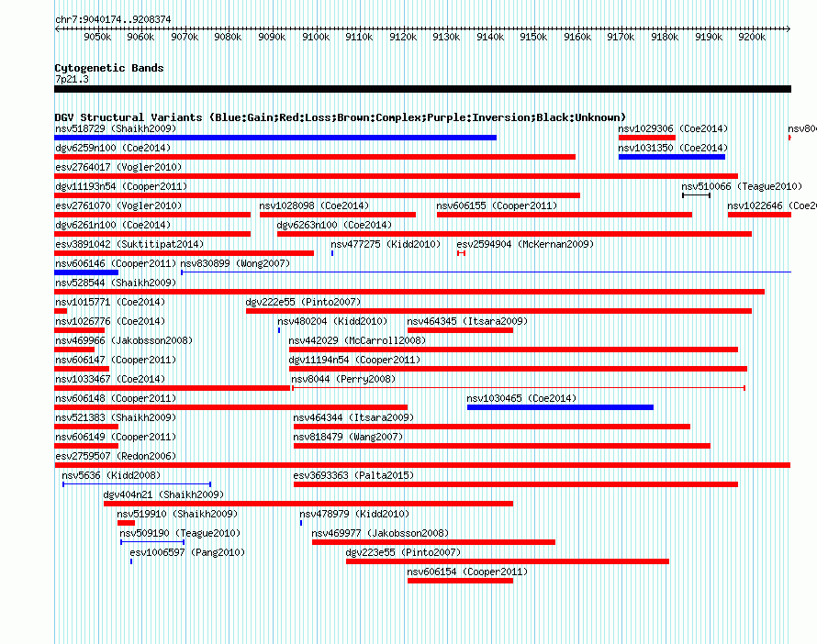Click the esv2764017 (Vogler2010) label

[x=118, y=167]
